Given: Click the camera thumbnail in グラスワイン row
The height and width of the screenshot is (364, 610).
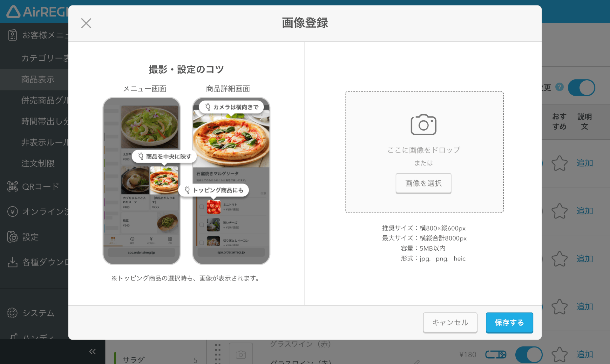Looking at the screenshot, I should (241, 354).
